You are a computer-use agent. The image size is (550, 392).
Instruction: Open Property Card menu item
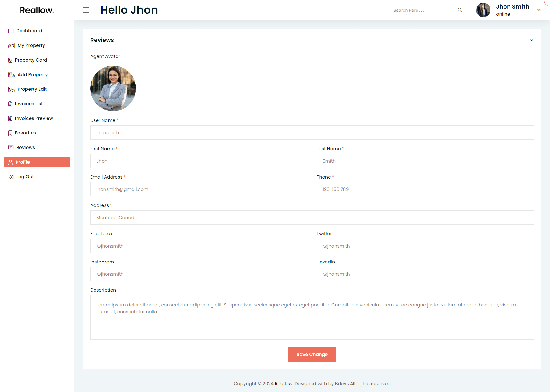tap(37, 60)
